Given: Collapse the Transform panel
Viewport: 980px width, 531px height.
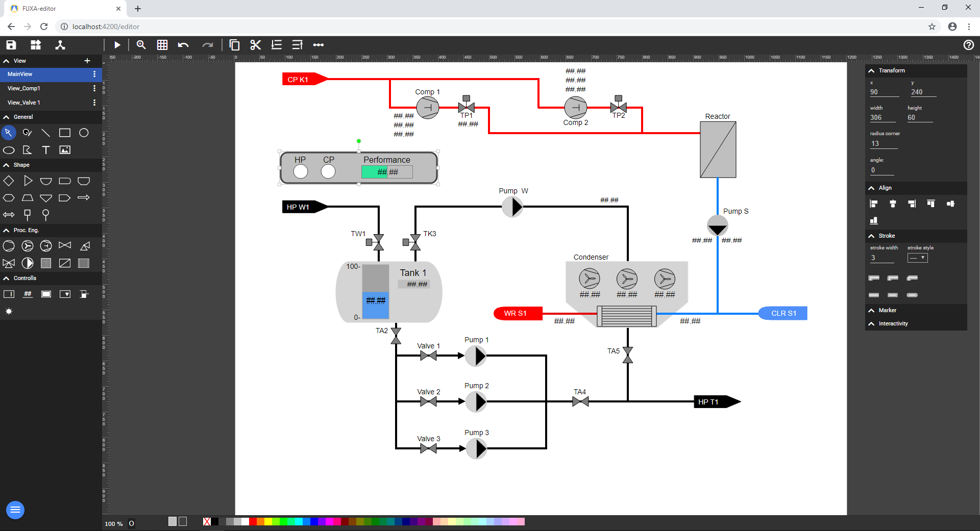Looking at the screenshot, I should pos(871,70).
